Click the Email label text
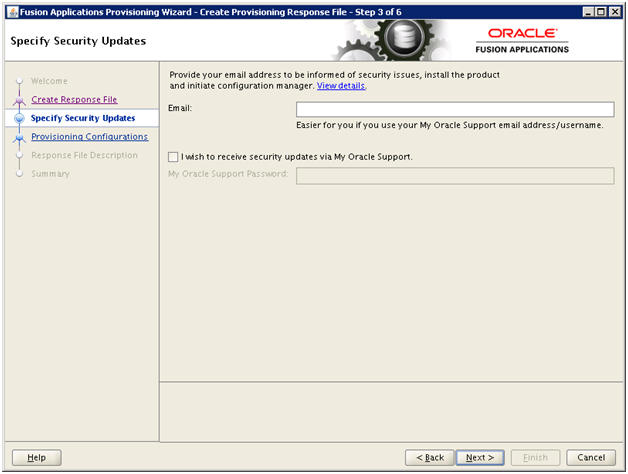This screenshot has width=628, height=474. [x=180, y=108]
